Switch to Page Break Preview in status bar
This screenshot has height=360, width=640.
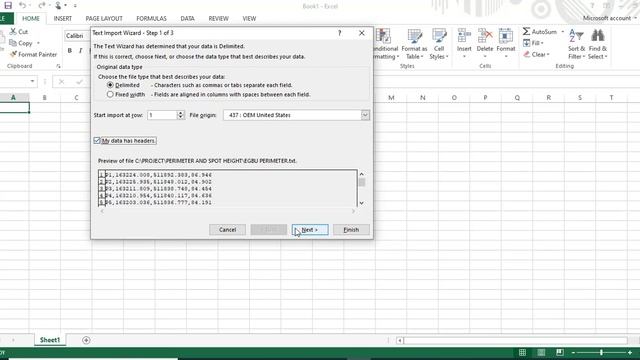pyautogui.click(x=560, y=352)
